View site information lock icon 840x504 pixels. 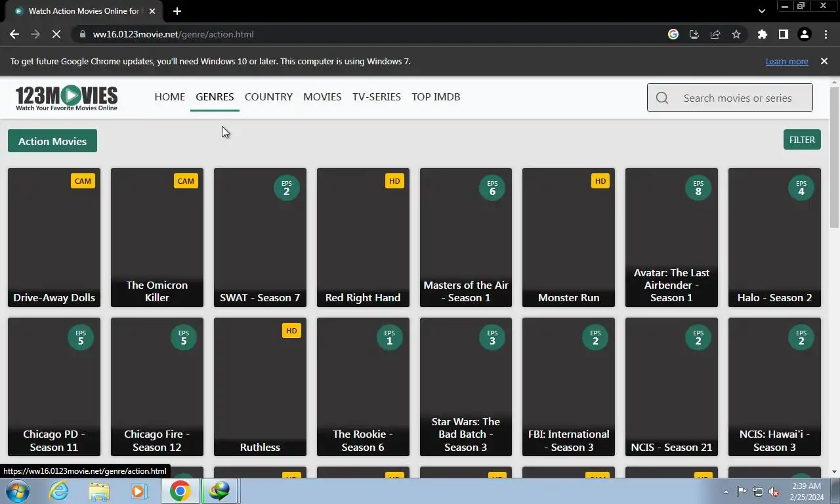(81, 34)
